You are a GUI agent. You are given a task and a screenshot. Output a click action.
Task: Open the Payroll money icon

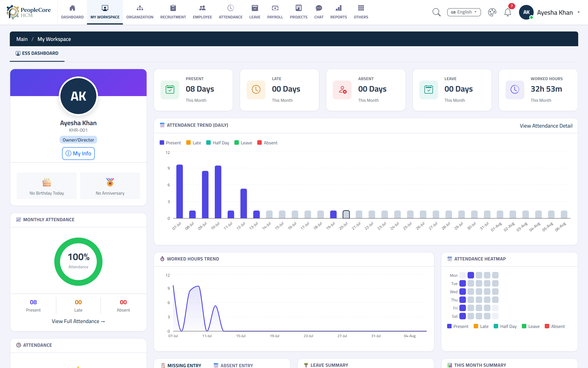coord(275,8)
